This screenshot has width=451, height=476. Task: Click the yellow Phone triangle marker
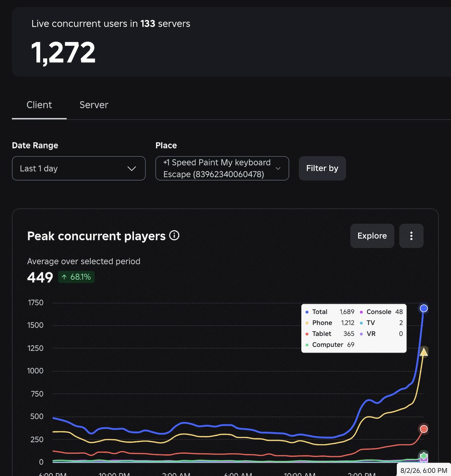[x=424, y=351]
